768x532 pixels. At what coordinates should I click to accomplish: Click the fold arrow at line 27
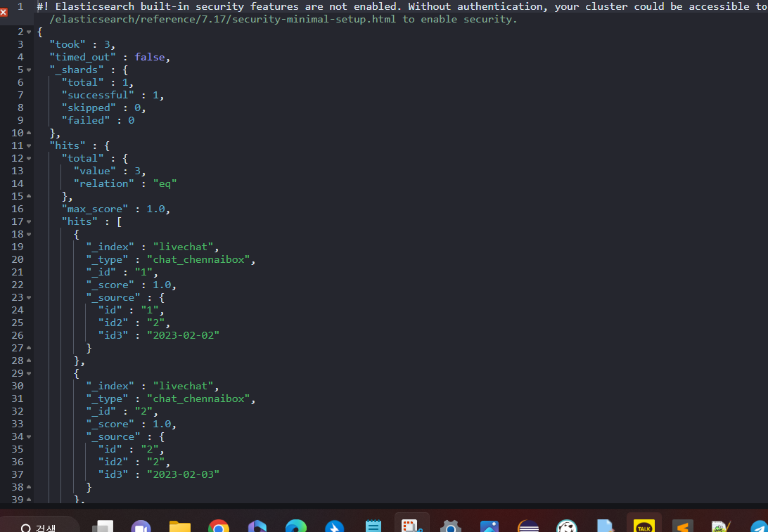(x=28, y=348)
